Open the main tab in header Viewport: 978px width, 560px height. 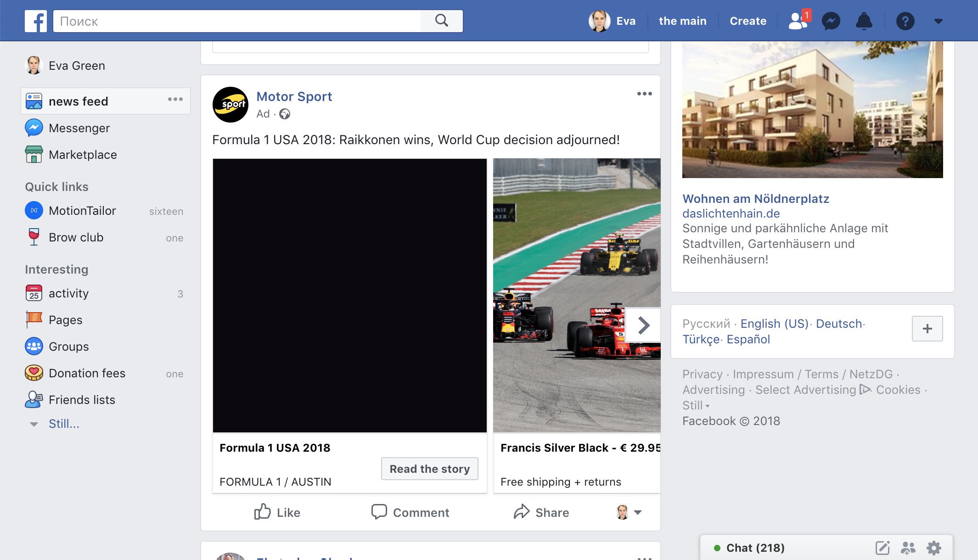(x=682, y=21)
